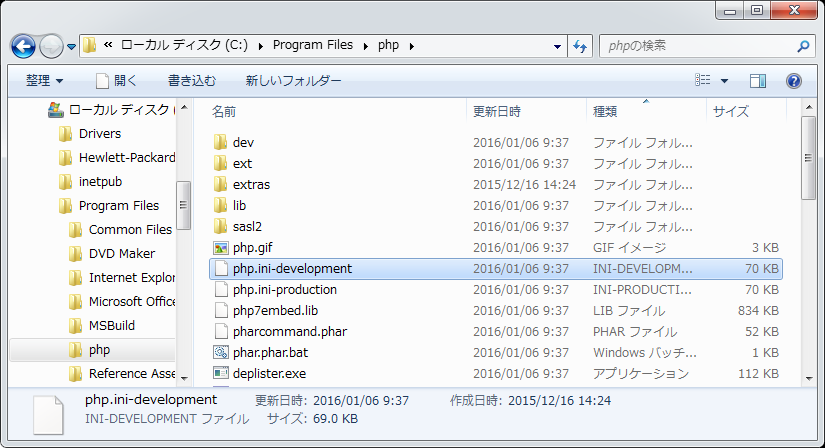
Task: Click the refresh icon beside address bar
Action: click(580, 46)
